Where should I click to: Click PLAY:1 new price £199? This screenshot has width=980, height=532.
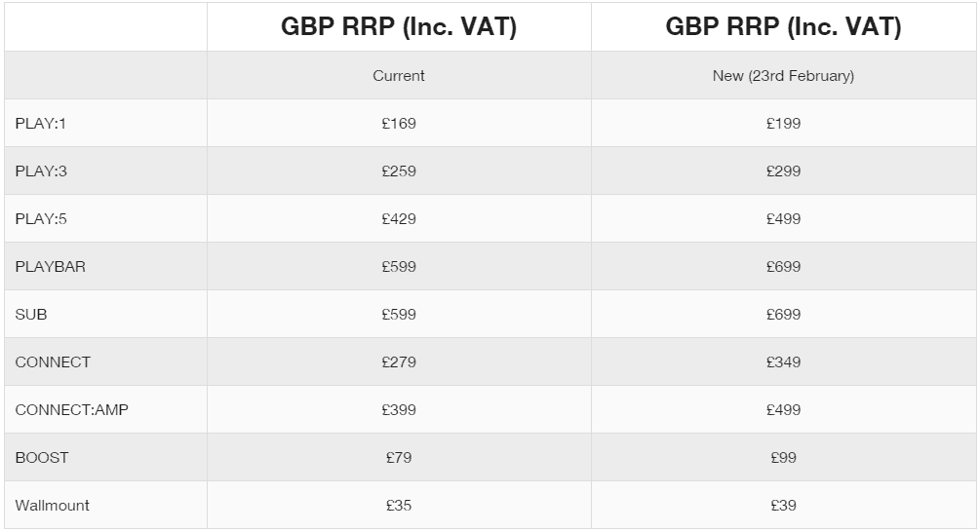[x=783, y=124]
